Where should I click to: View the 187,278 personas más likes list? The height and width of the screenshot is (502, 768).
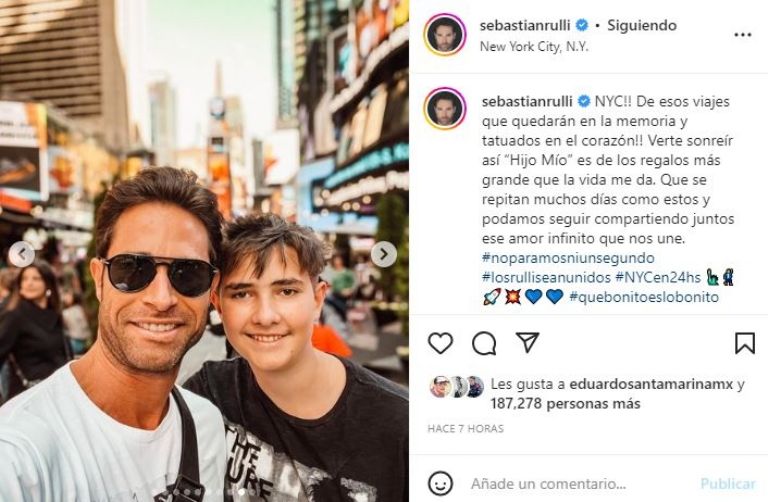coord(565,404)
